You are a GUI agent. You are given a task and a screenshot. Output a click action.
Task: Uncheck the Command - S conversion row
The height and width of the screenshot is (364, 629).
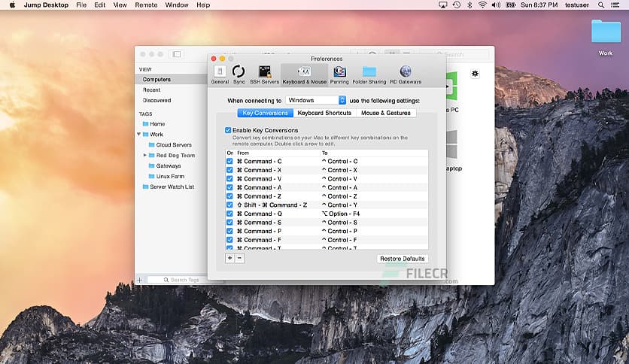coord(229,223)
